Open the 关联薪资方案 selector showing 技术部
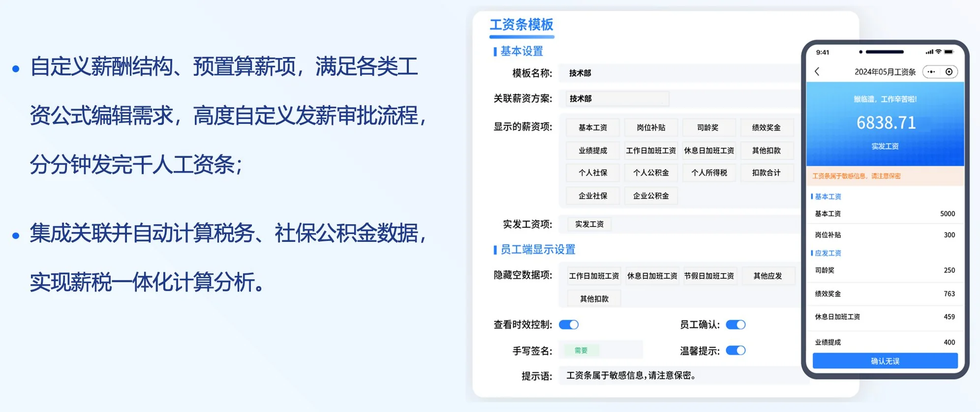Viewport: 980px width, 412px height. tap(617, 98)
